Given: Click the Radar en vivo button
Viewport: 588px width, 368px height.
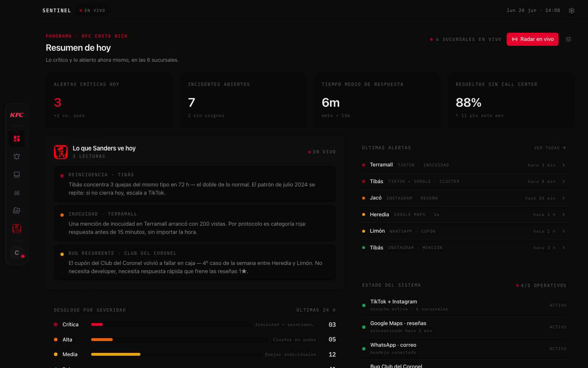Looking at the screenshot, I should click(x=532, y=39).
